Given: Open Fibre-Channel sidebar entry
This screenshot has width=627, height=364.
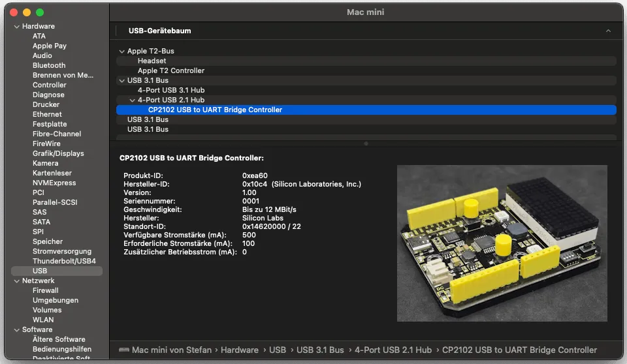Looking at the screenshot, I should [57, 134].
